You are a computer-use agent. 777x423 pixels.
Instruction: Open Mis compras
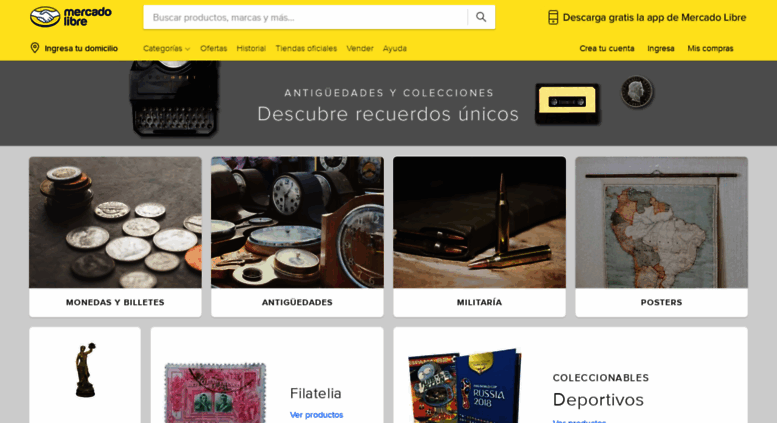click(x=710, y=49)
